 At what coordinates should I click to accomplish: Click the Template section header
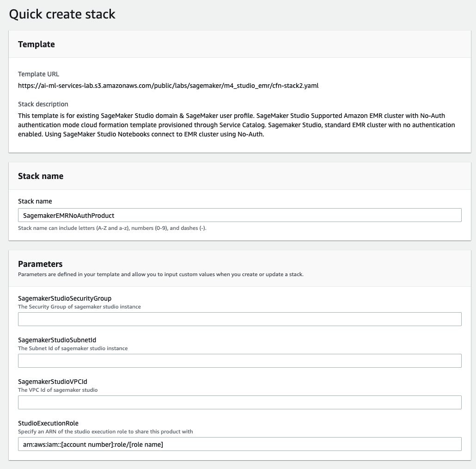click(37, 44)
